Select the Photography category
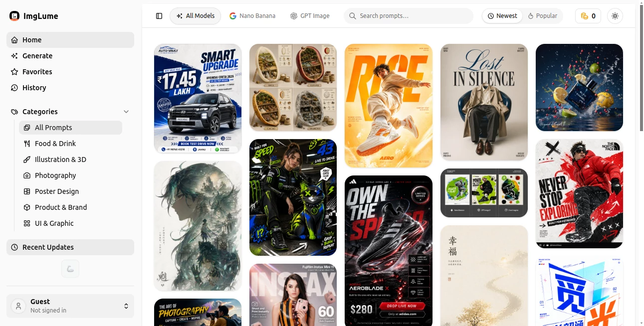The image size is (644, 326). tap(70, 175)
